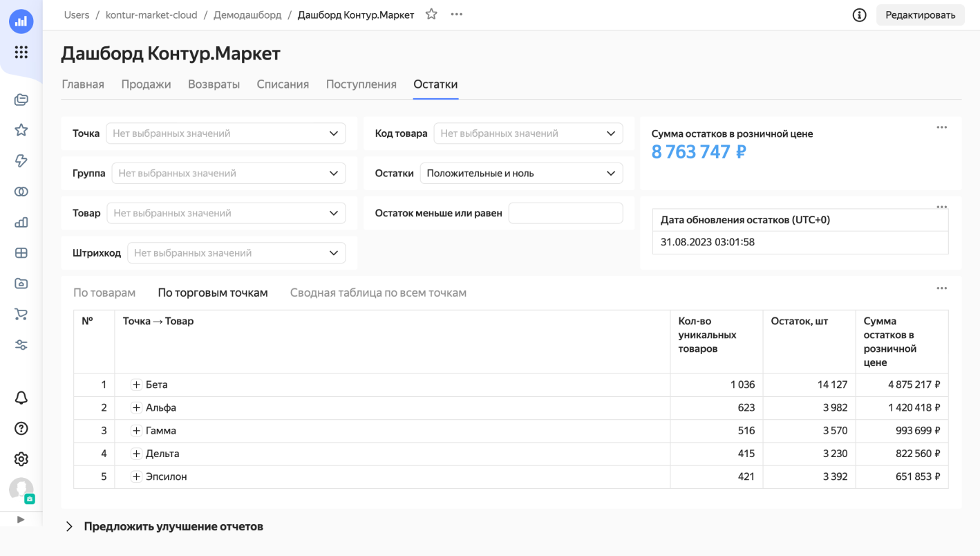This screenshot has height=556, width=980.
Task: Open Сводная таблица по всем точкам tab
Action: tap(378, 293)
